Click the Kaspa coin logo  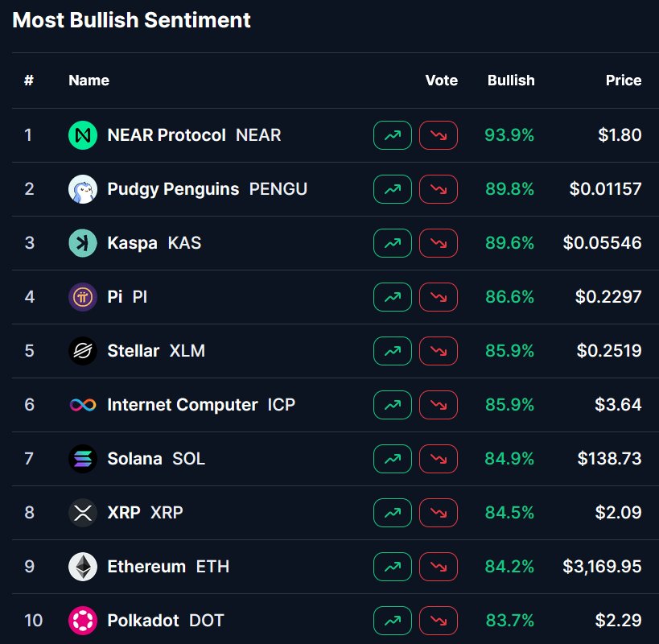click(83, 243)
